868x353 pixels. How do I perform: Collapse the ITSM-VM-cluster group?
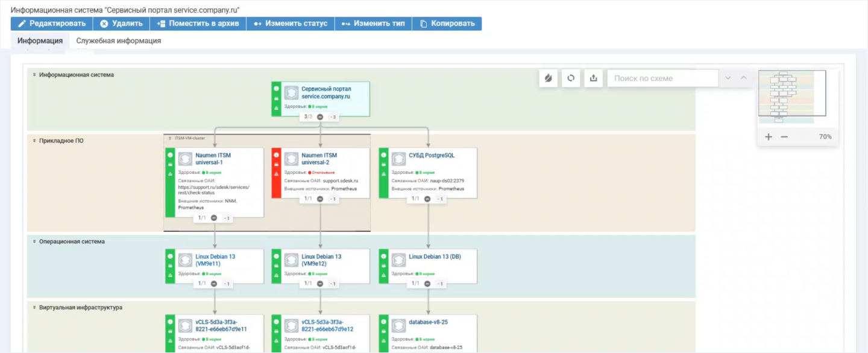point(170,138)
